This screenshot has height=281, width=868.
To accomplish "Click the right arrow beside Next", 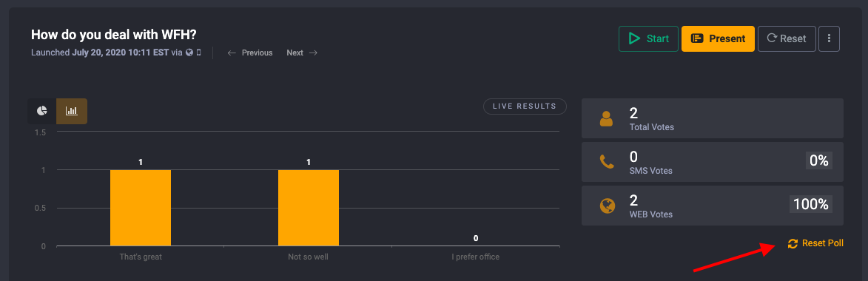I will coord(313,53).
